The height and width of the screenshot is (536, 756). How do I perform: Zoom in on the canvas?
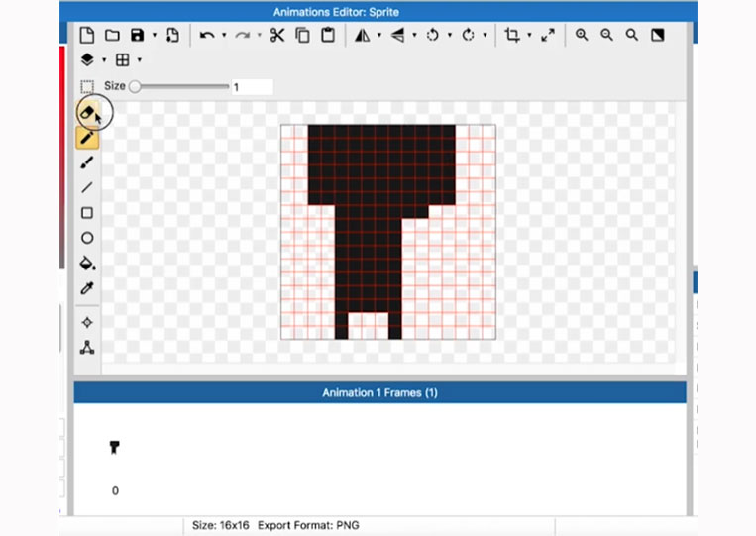[x=582, y=35]
